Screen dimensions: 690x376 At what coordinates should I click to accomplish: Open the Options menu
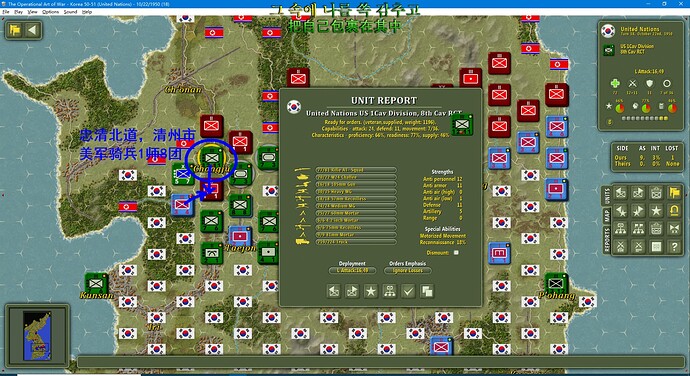51,12
